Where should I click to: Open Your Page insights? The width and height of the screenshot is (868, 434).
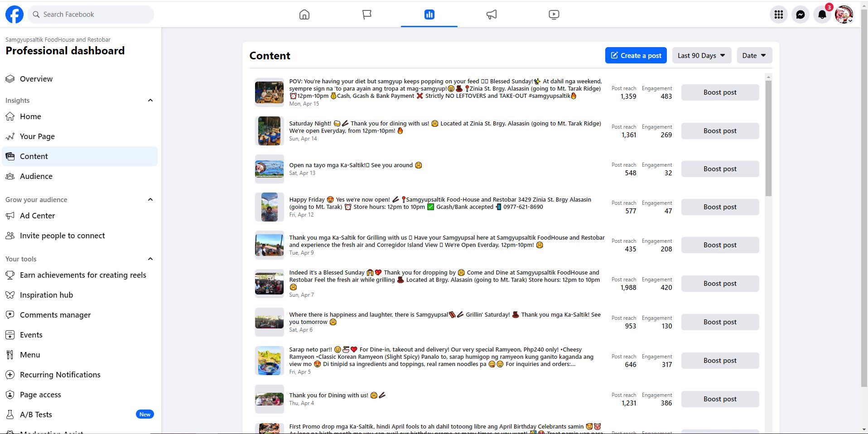pos(80,136)
